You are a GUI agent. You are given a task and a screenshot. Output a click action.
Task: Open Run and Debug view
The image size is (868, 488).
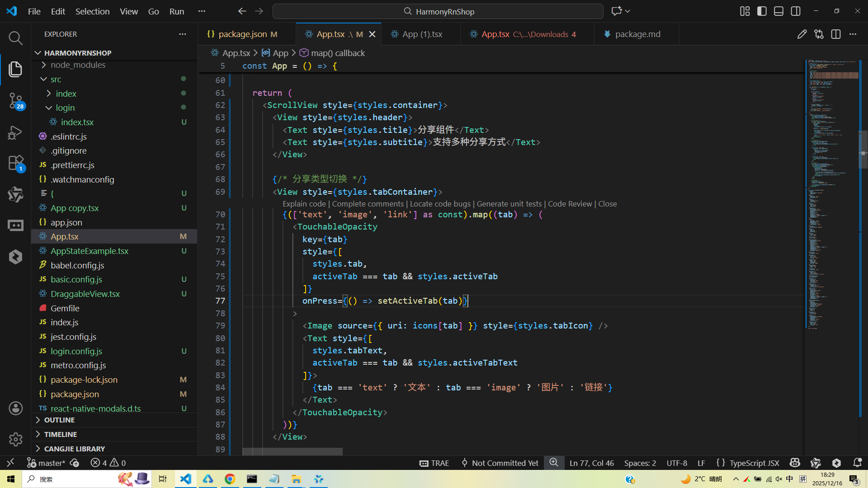(x=15, y=132)
